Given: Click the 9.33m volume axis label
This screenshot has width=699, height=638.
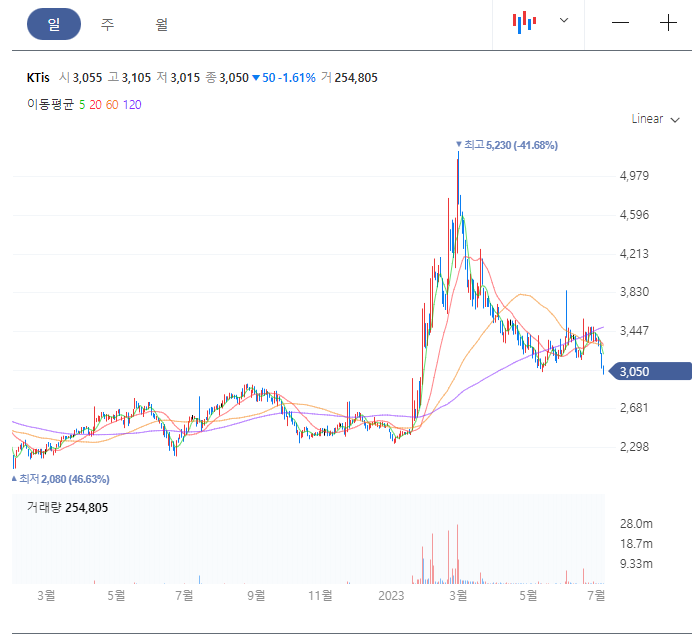Looking at the screenshot, I should pyautogui.click(x=636, y=564).
